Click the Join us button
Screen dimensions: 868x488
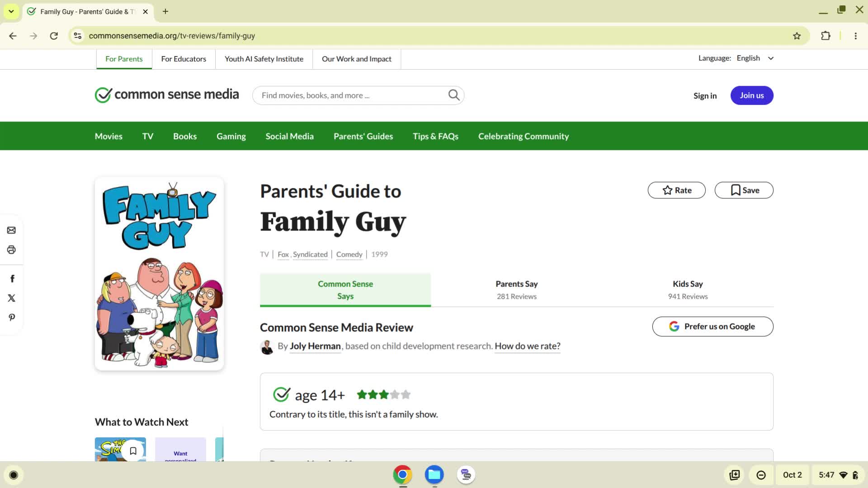click(x=751, y=95)
